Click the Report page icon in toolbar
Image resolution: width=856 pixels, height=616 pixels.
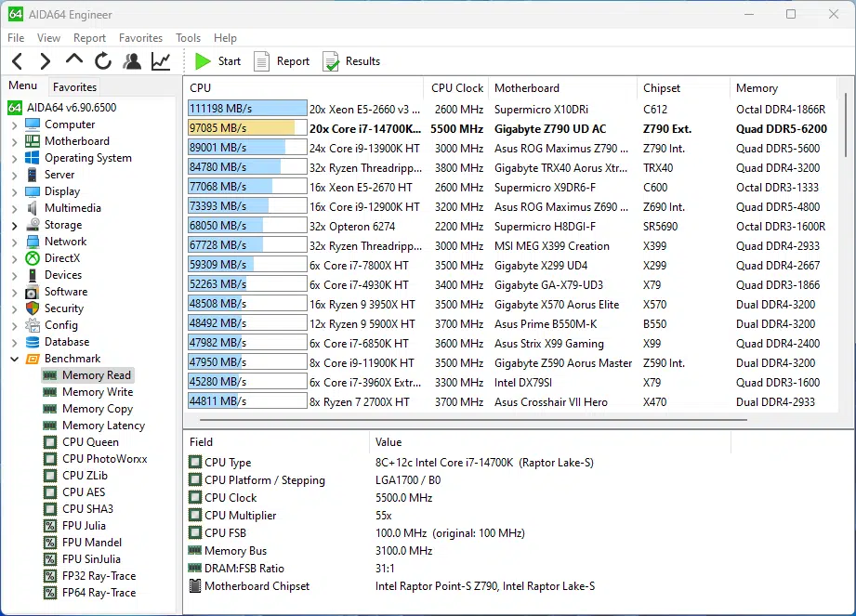261,61
